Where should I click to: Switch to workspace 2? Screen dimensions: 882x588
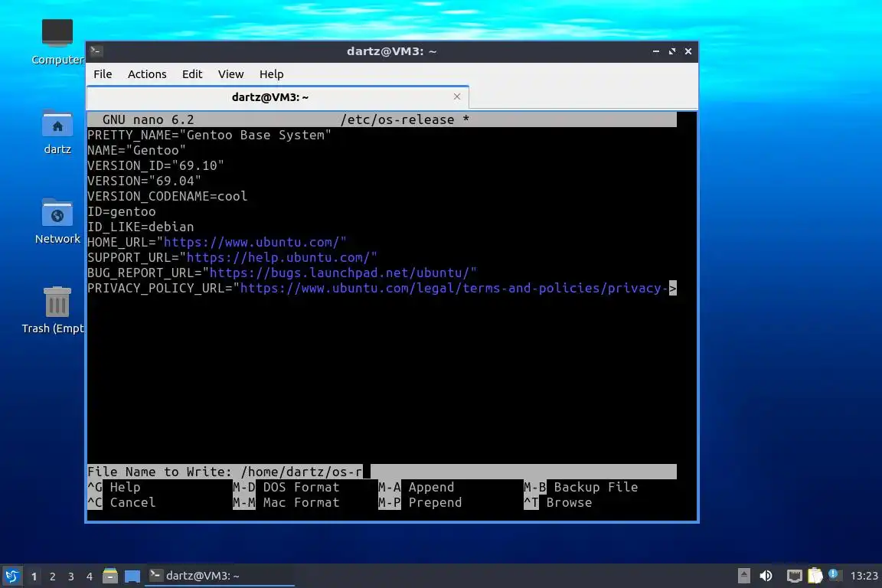coord(52,577)
